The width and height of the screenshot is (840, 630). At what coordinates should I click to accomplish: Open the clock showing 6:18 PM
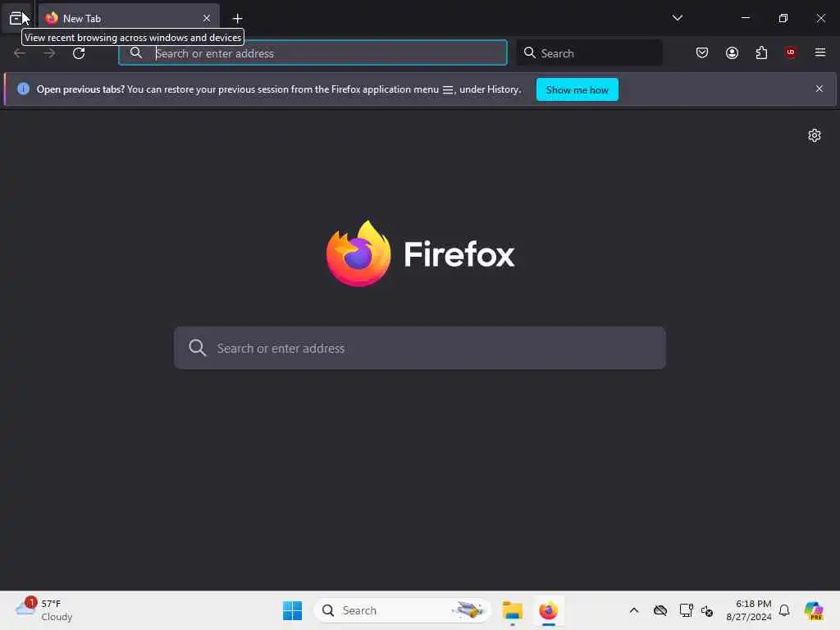point(748,610)
